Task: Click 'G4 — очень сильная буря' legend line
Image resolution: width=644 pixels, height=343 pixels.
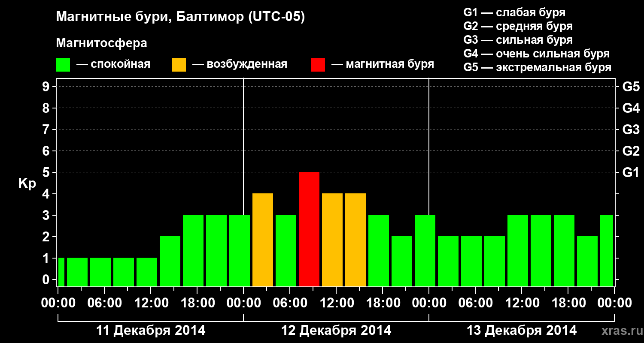Action: click(x=536, y=54)
